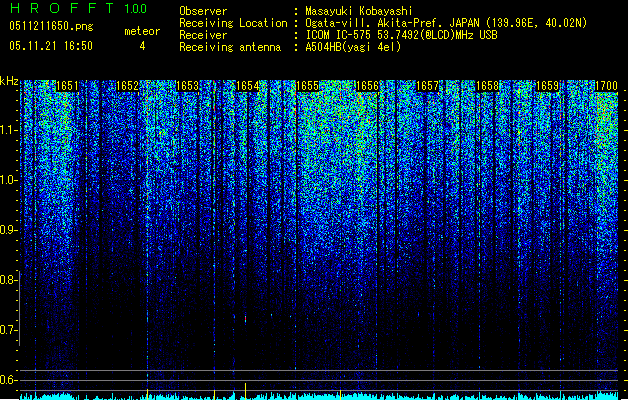Click the 1654 time marker
Image resolution: width=629 pixels, height=400 pixels.
tap(248, 86)
